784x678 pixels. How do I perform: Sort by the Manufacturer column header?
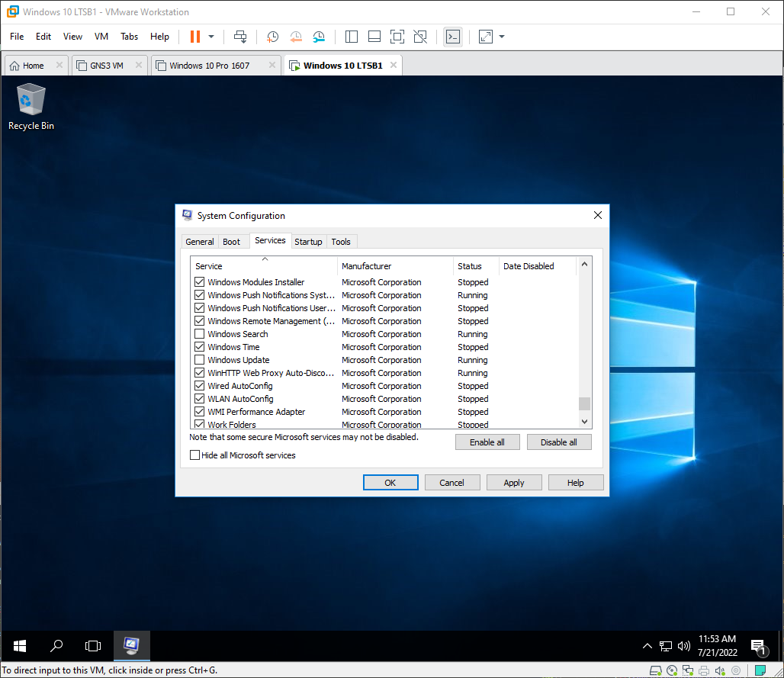[x=396, y=266]
